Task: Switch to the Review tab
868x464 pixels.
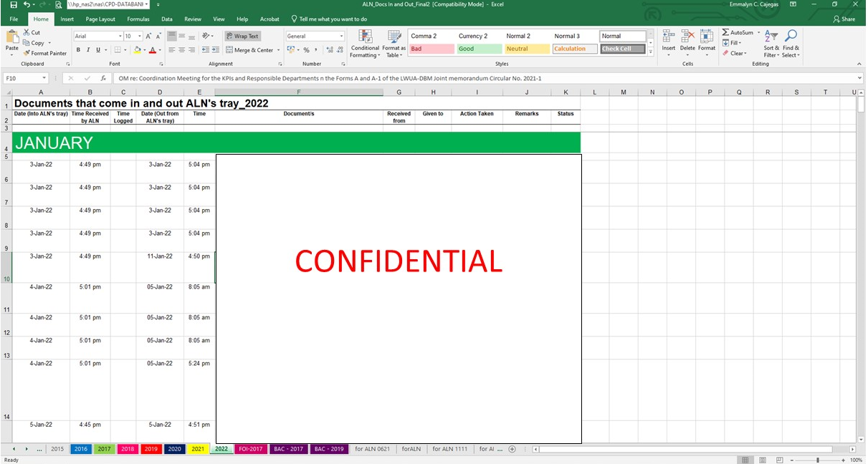Action: 193,19
